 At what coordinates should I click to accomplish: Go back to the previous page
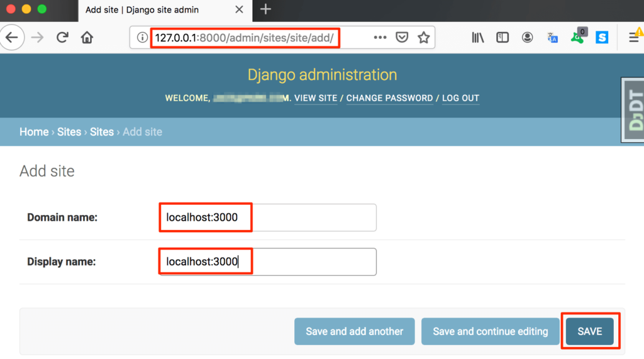(x=11, y=37)
